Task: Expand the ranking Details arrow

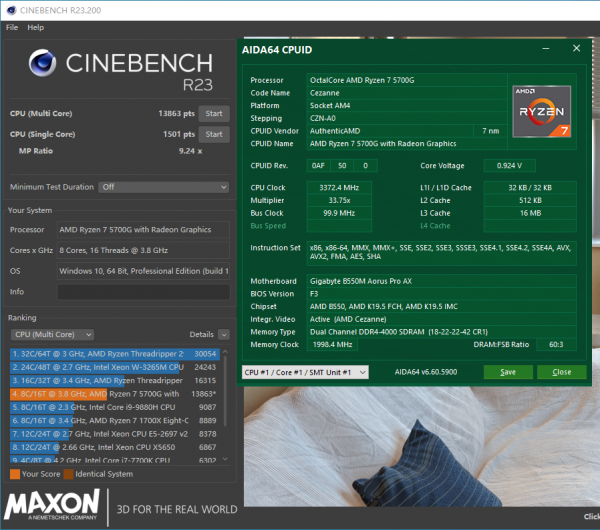Action: coord(224,335)
